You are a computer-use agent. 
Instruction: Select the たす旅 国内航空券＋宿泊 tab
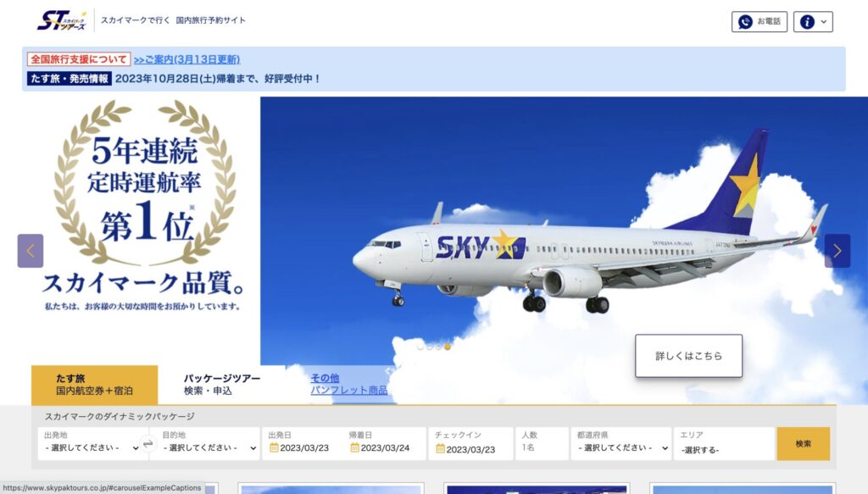(94, 385)
